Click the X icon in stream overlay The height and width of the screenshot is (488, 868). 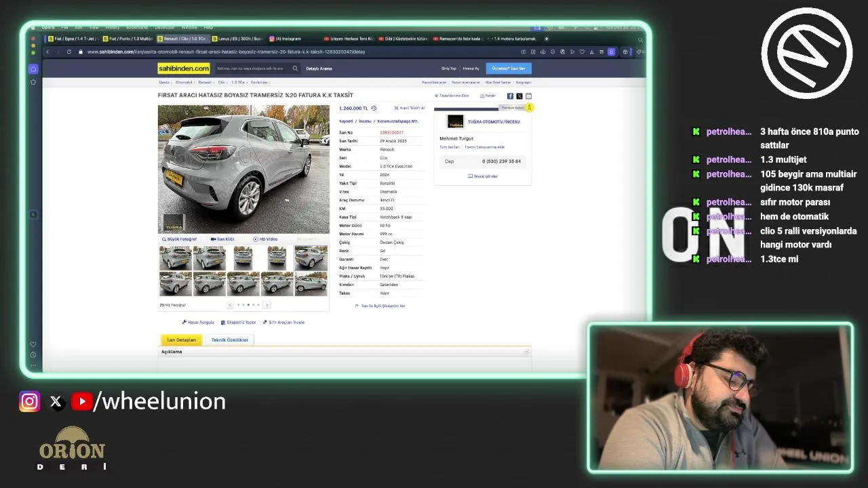pyautogui.click(x=56, y=402)
